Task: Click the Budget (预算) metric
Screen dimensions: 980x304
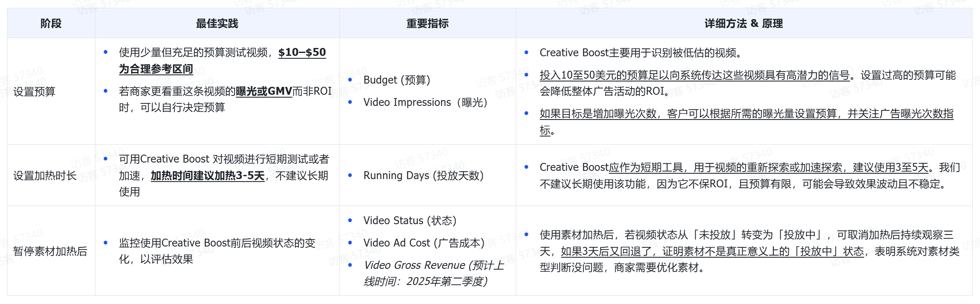Action: tap(397, 80)
